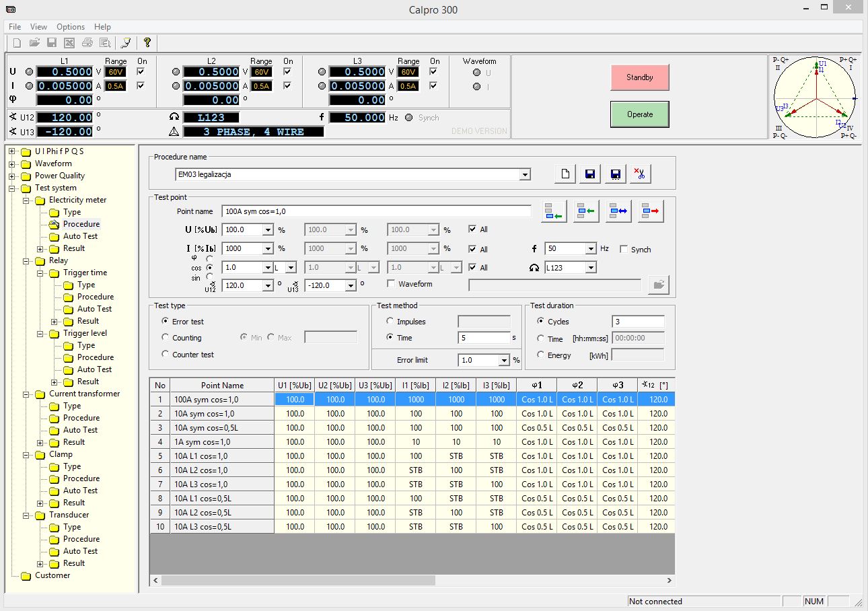This screenshot has height=611, width=868.
Task: Replace test point with blue double-arrow icon
Action: [x=619, y=211]
